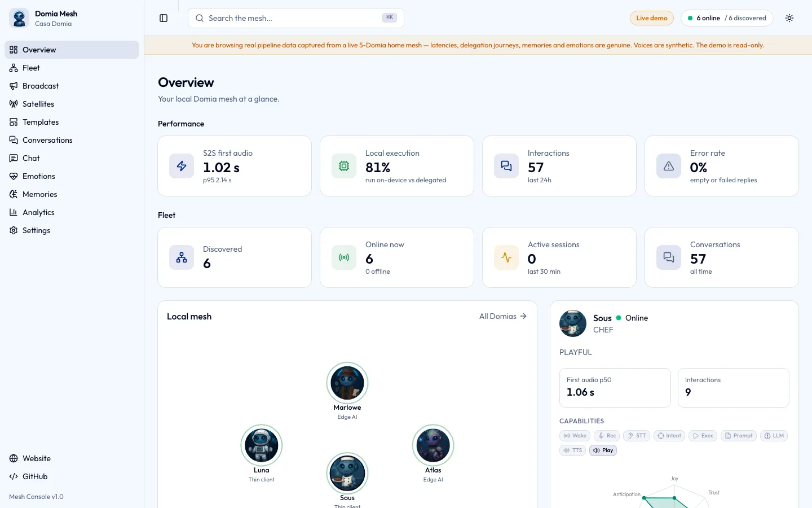Open the GitHub link
Image resolution: width=812 pixels, height=508 pixels.
click(x=72, y=476)
